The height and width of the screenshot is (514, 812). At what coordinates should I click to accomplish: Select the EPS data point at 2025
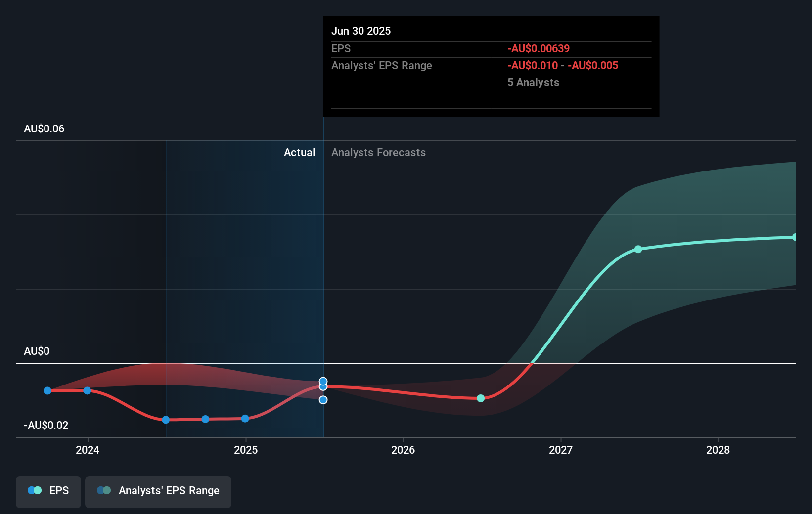[x=245, y=418]
